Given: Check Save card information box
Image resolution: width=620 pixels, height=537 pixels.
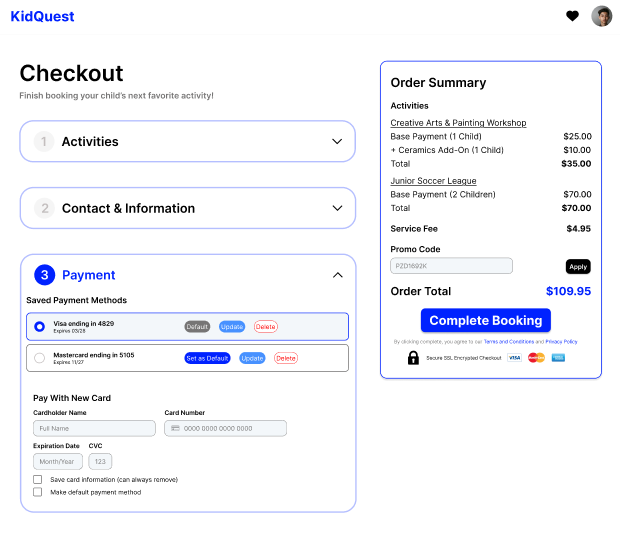Looking at the screenshot, I should coord(38,479).
